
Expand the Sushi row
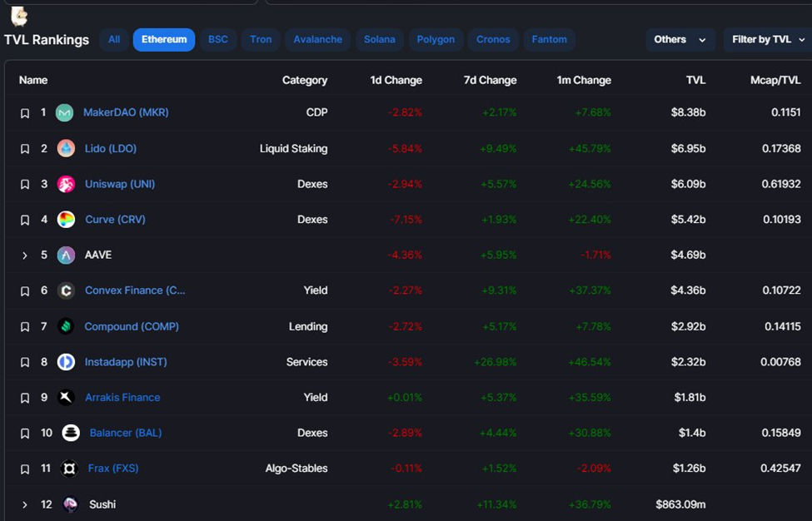pos(24,504)
